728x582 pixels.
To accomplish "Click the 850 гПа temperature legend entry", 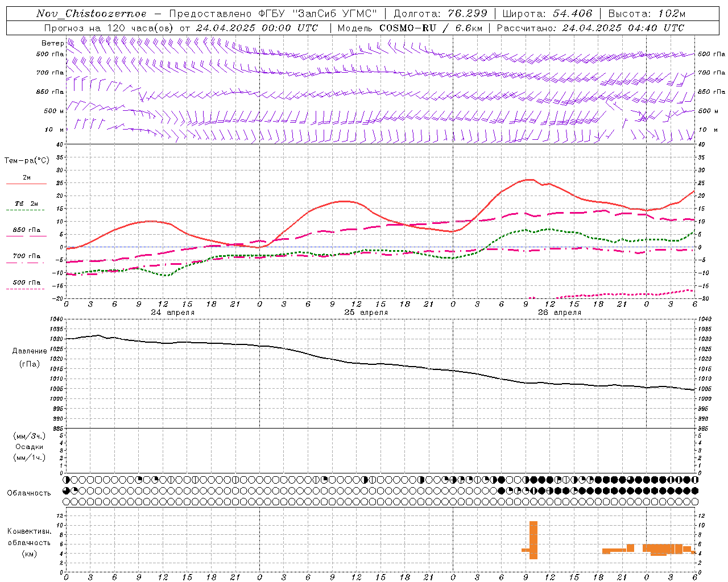I will tap(27, 230).
